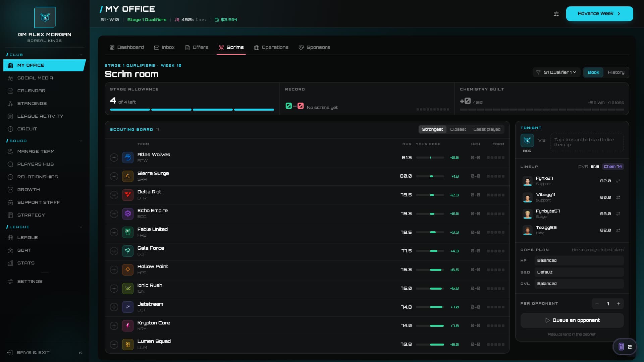
Task: Swap Vibegg11 using the swap icon
Action: 618,197
